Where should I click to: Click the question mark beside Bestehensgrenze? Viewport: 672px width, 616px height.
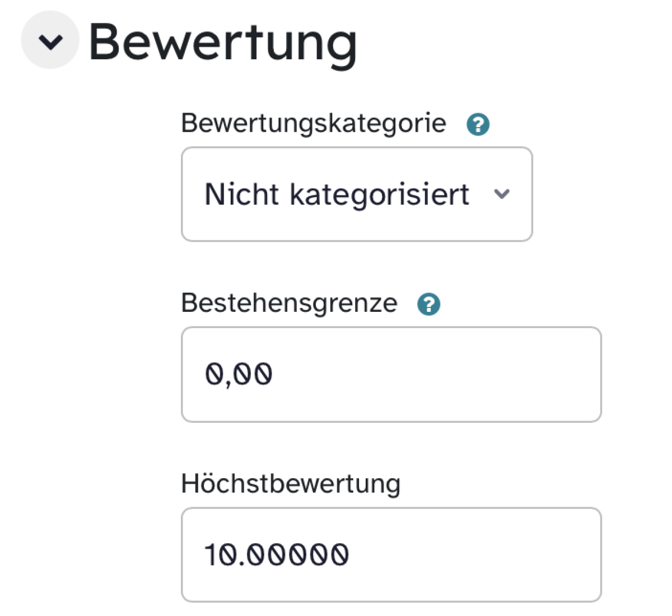pyautogui.click(x=429, y=304)
